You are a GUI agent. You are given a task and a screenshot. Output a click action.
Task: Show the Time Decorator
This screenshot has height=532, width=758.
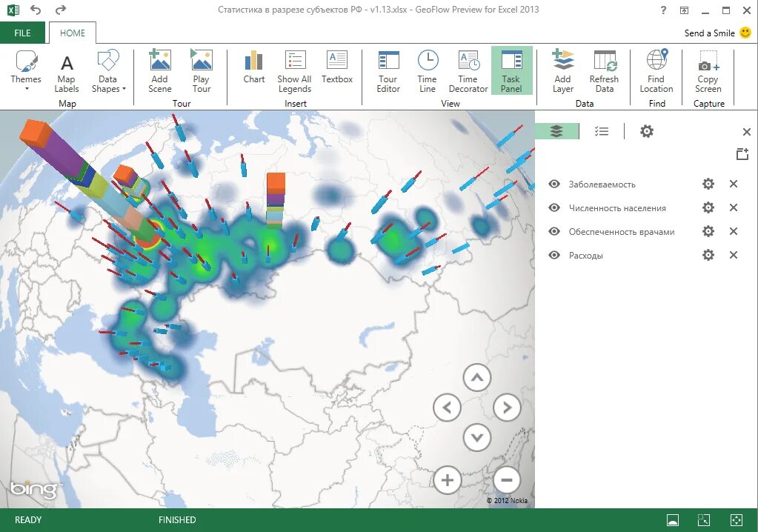[468, 70]
